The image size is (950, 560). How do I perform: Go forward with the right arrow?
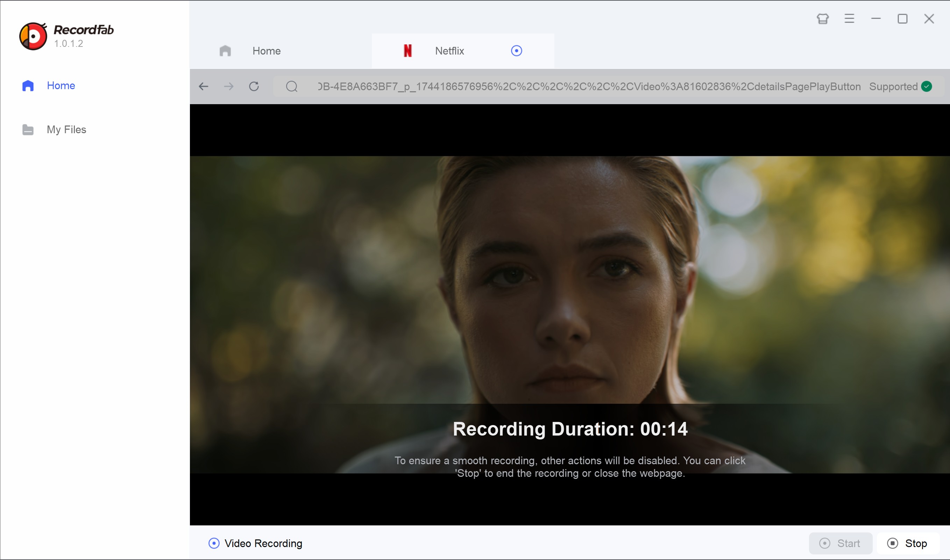pos(228,86)
